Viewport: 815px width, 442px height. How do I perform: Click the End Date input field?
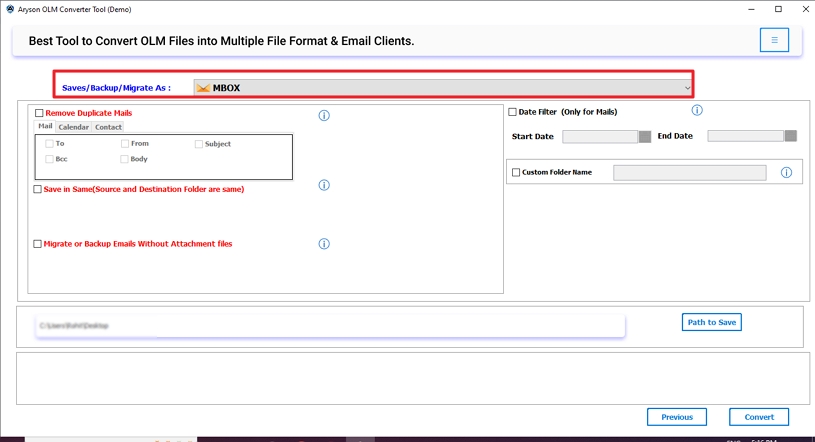coord(745,136)
